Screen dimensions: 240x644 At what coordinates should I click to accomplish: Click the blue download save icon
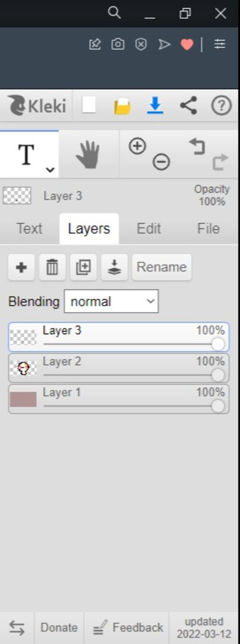(x=155, y=106)
